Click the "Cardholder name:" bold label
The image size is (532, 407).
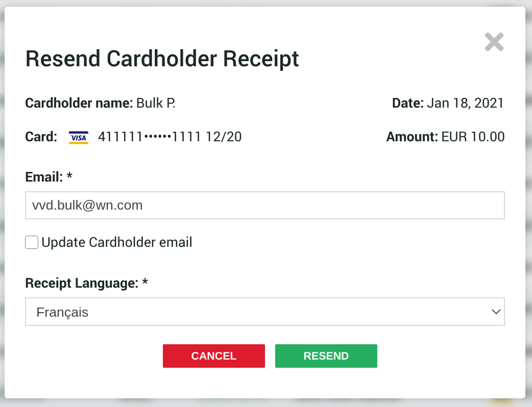click(x=79, y=104)
